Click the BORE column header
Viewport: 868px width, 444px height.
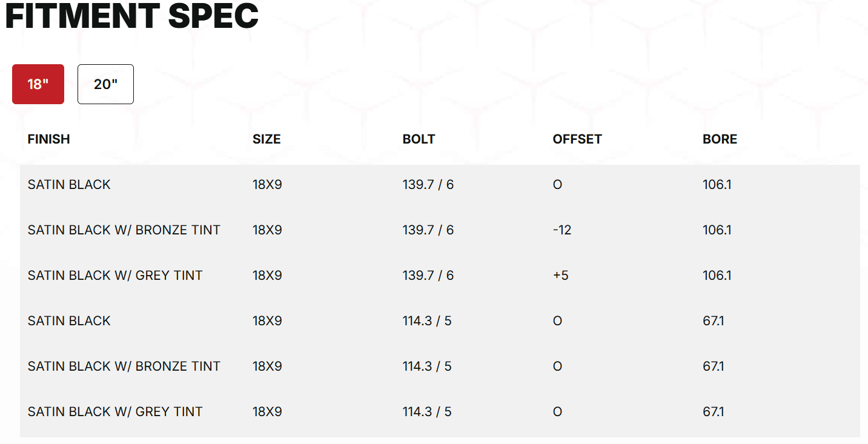[720, 139]
